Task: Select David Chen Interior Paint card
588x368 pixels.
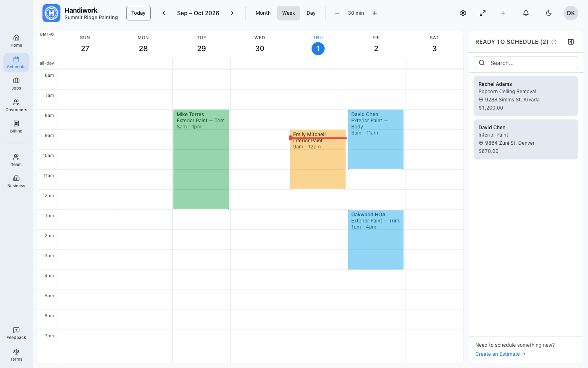Action: [526, 139]
